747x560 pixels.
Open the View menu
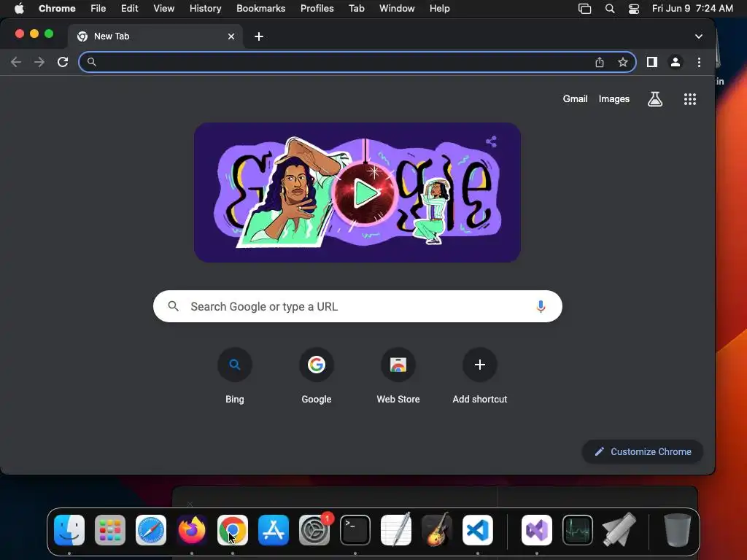[163, 9]
